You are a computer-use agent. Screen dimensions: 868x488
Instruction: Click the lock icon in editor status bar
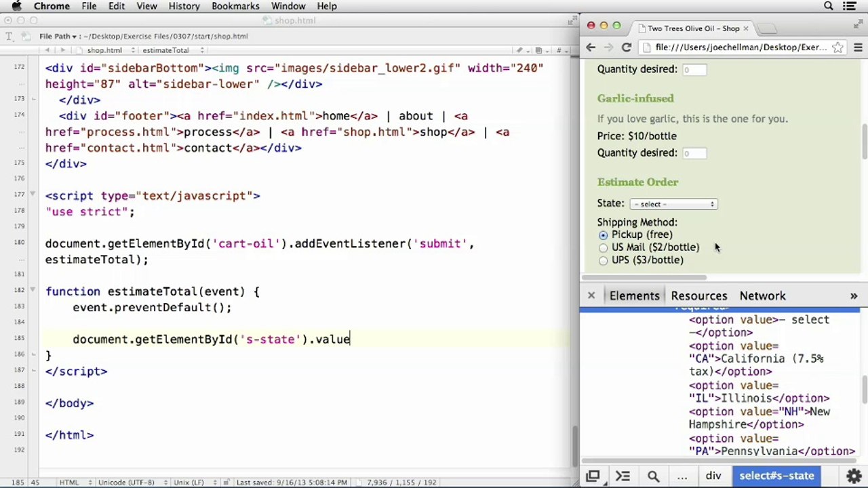[226, 483]
